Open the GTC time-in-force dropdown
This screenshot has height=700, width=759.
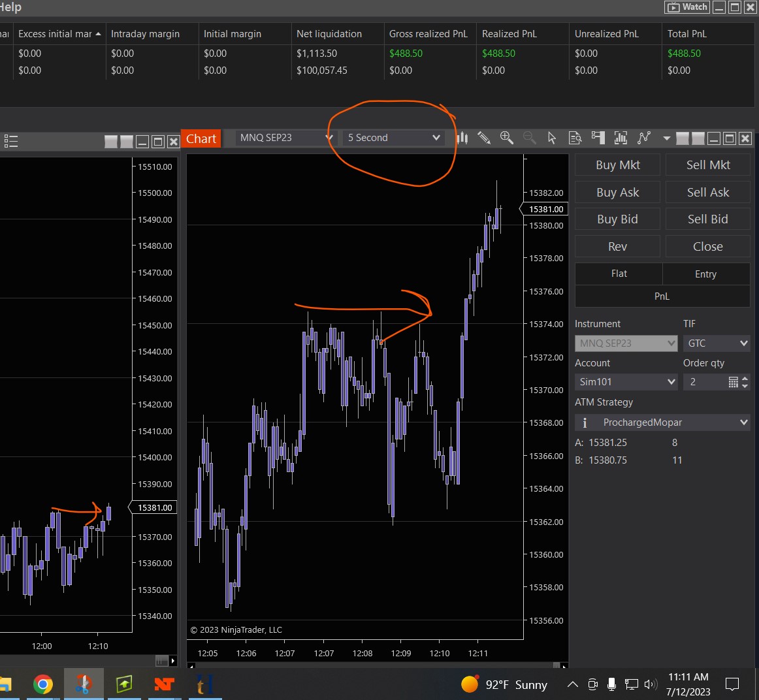[717, 343]
